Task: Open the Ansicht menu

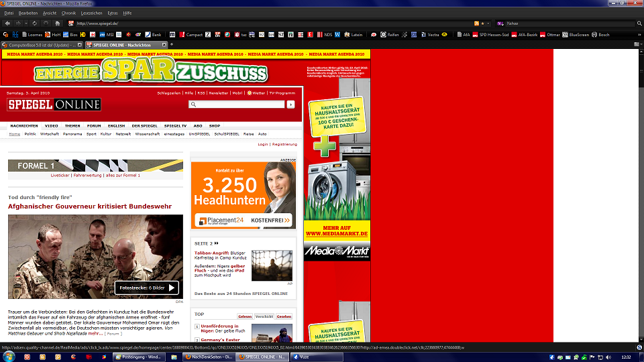Action: [49, 13]
